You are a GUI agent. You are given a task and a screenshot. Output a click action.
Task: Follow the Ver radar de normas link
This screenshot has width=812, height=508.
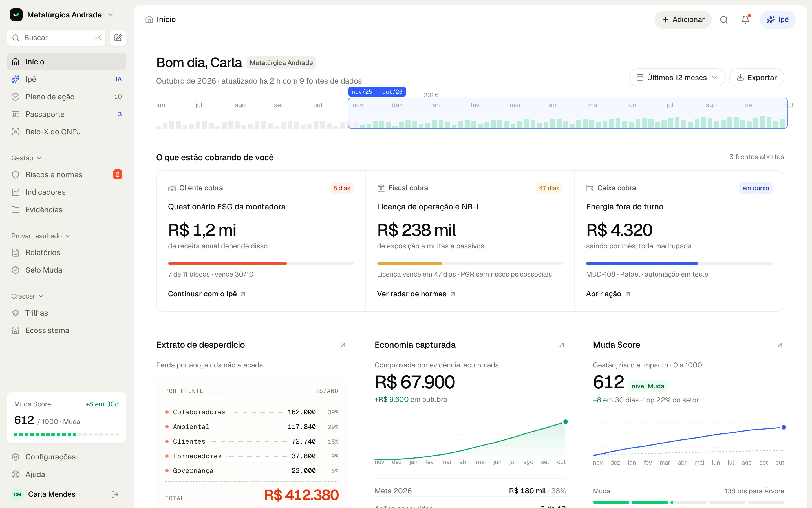(x=416, y=294)
